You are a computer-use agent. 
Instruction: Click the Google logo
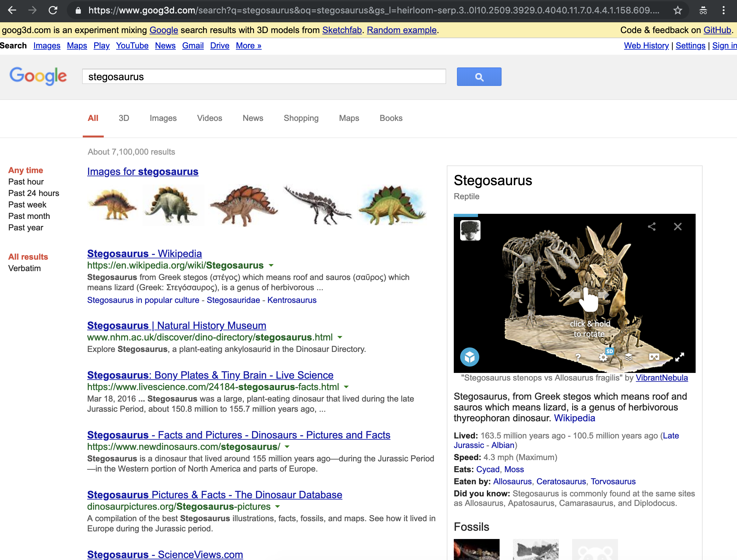pyautogui.click(x=38, y=76)
